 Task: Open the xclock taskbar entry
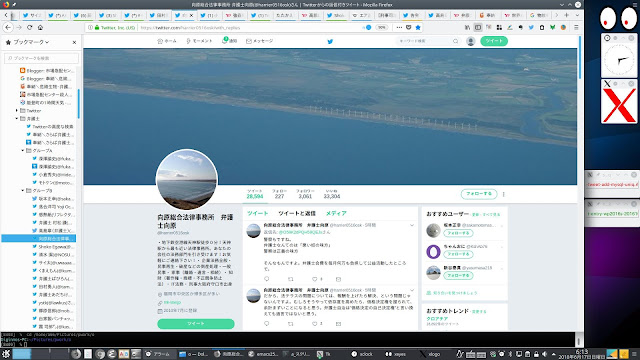tap(362, 354)
